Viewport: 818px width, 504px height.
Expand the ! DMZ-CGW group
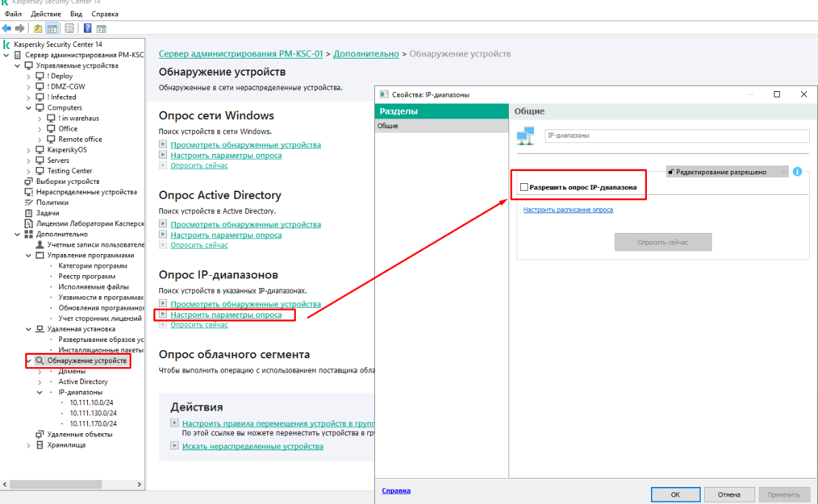tap(28, 86)
